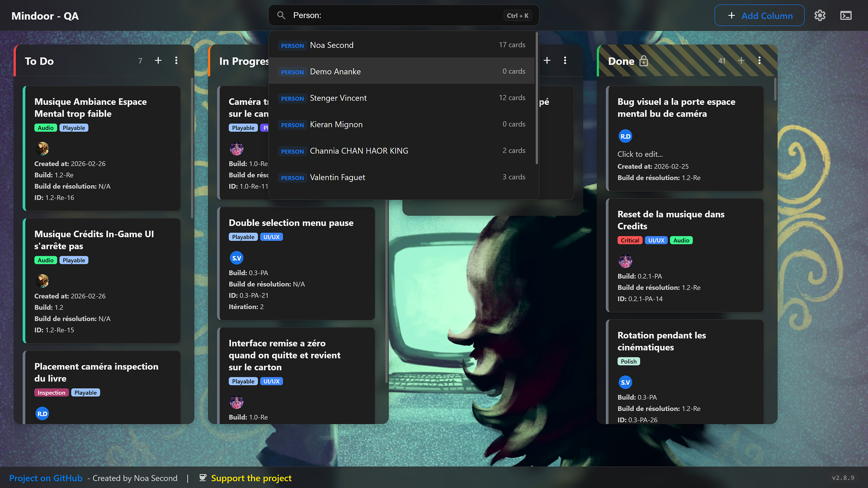Click the Critical tag on Reset musique card
Screen dimensions: 868x488
click(x=630, y=240)
